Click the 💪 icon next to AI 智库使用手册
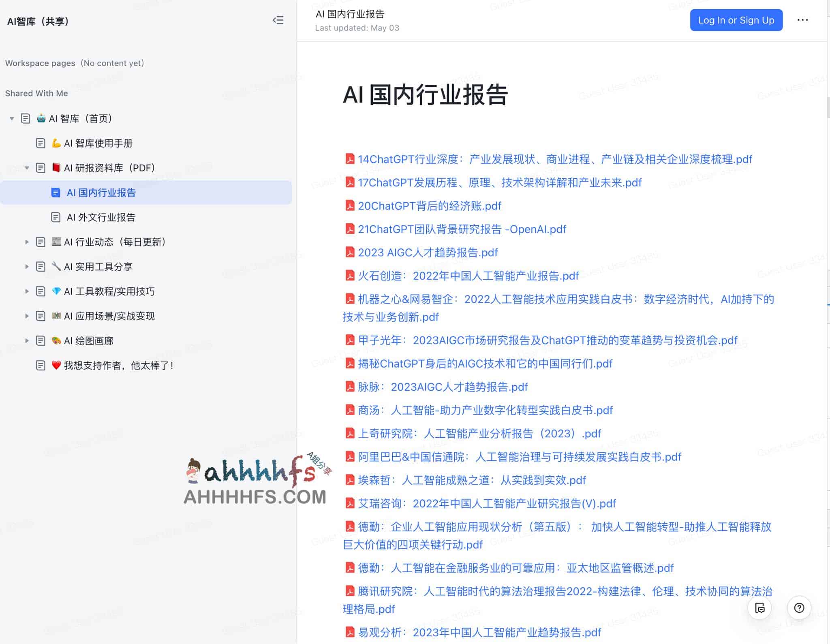The height and width of the screenshot is (644, 830). coord(57,143)
